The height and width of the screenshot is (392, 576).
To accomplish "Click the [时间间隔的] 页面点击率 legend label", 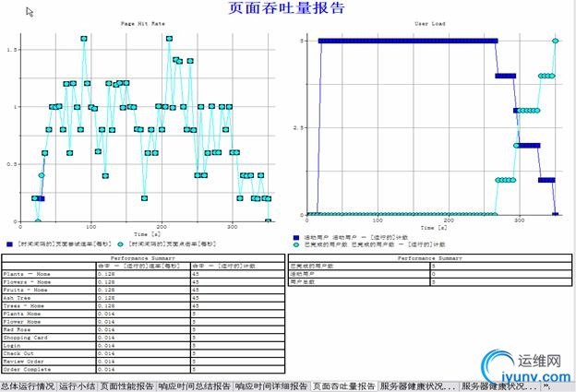I will (173, 244).
